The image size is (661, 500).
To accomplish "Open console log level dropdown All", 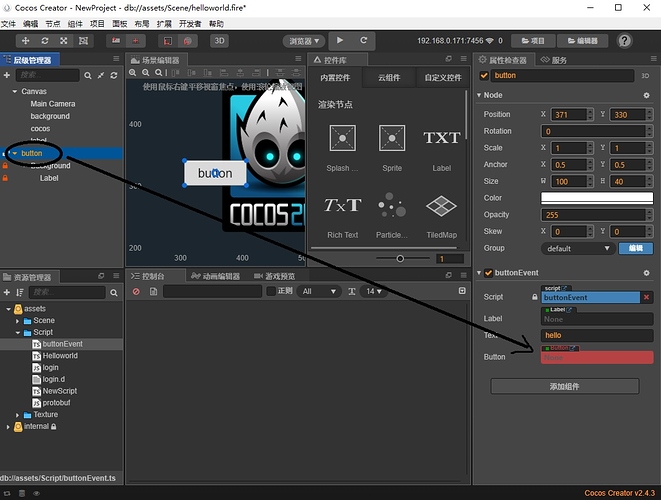I will click(318, 291).
